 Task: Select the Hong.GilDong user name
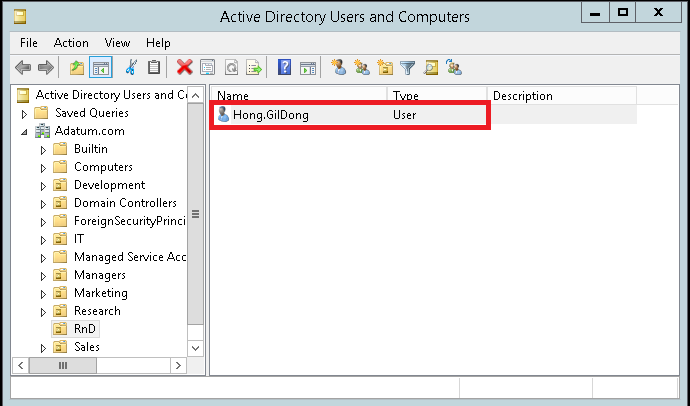271,115
